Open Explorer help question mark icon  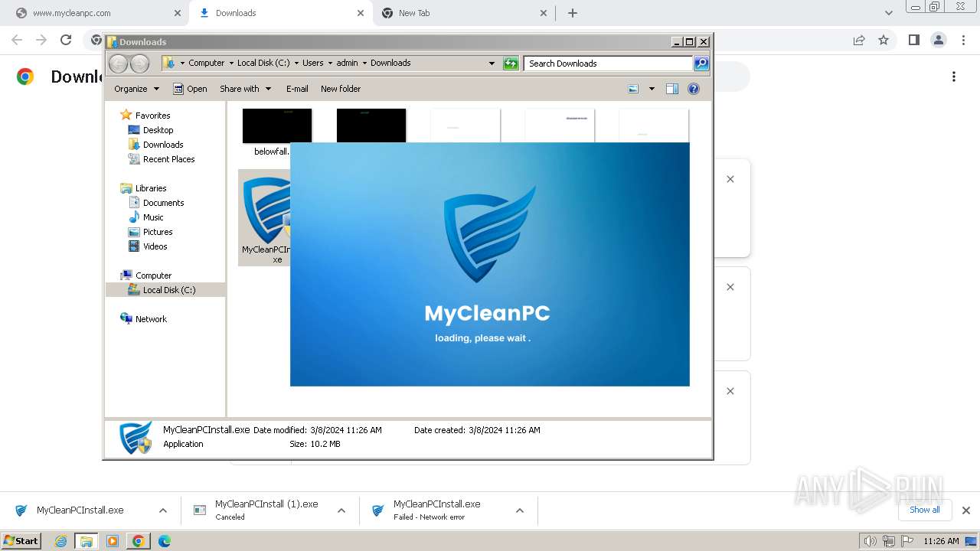(694, 89)
